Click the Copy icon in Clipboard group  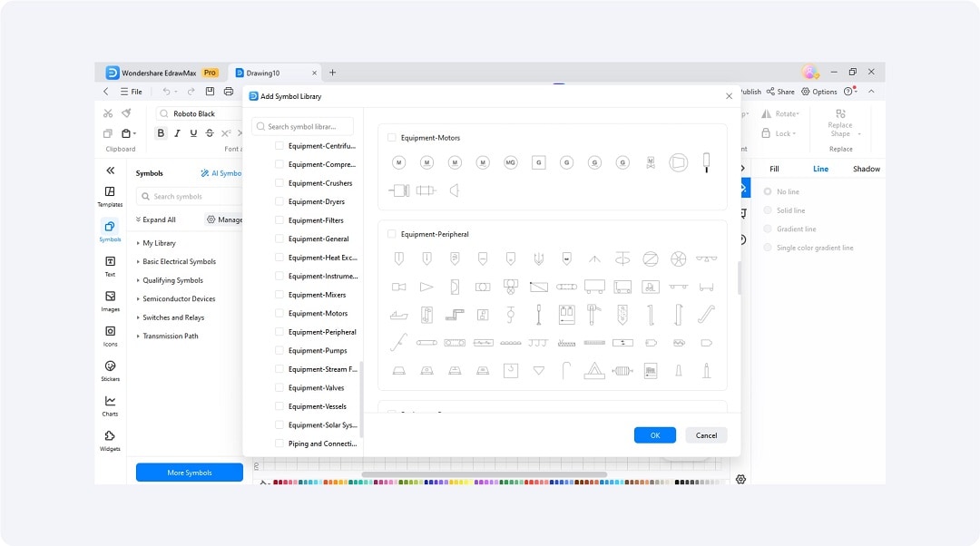click(x=107, y=133)
